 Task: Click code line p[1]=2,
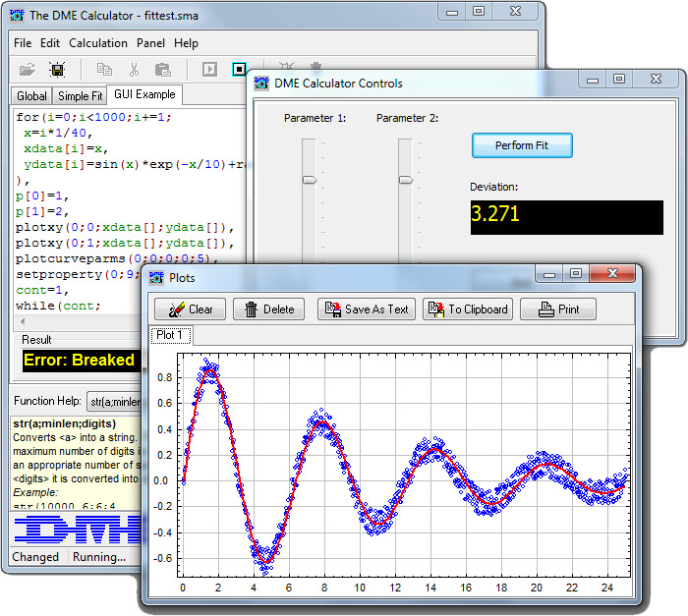click(42, 211)
